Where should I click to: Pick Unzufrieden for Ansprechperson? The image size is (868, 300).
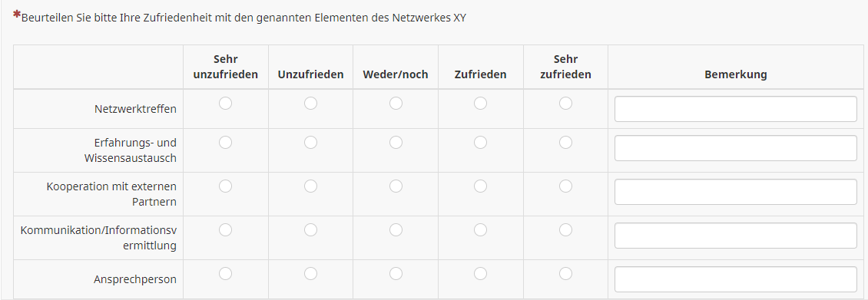click(310, 273)
